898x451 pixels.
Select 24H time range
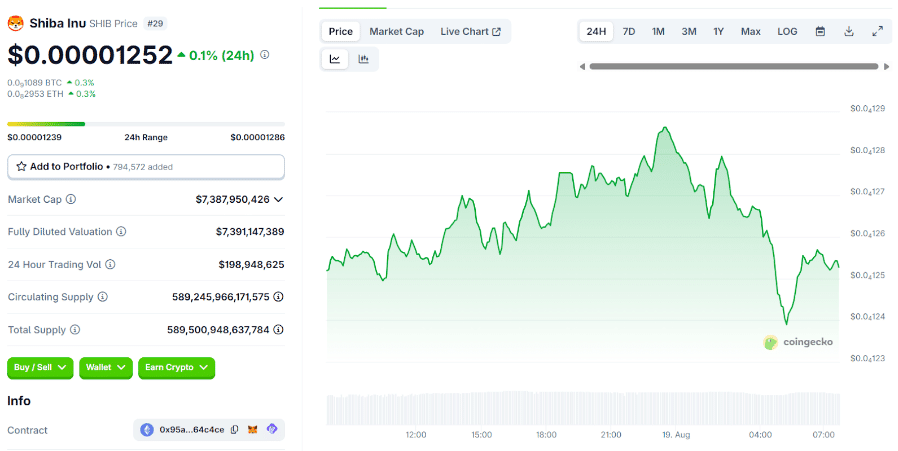point(596,32)
